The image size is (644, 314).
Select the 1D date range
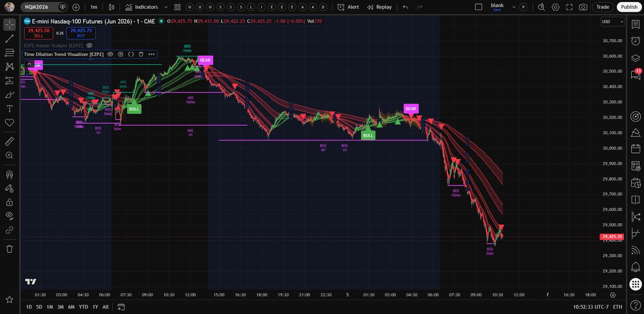click(29, 306)
